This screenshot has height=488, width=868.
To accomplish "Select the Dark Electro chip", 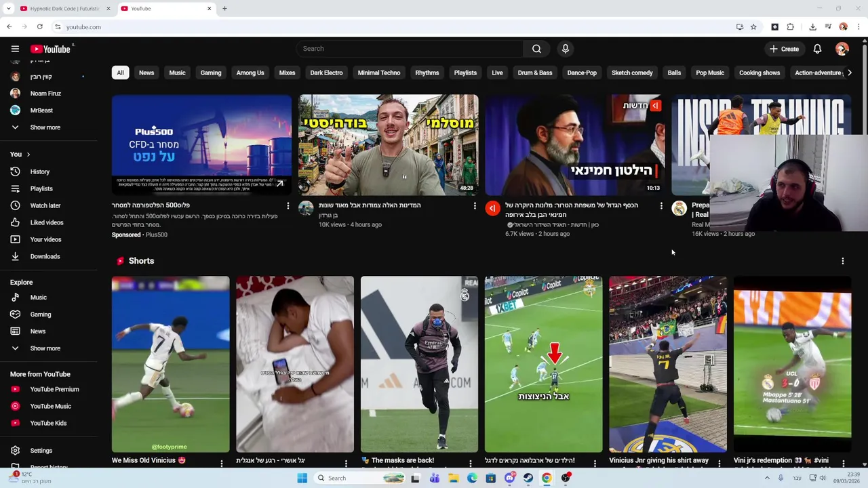I will coord(326,73).
